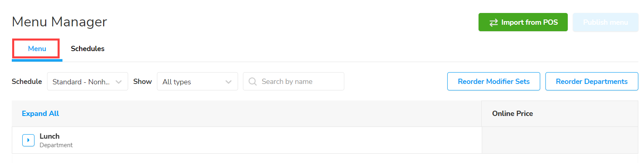Click the chevron arrow beside All types
644x163 pixels.
[229, 82]
